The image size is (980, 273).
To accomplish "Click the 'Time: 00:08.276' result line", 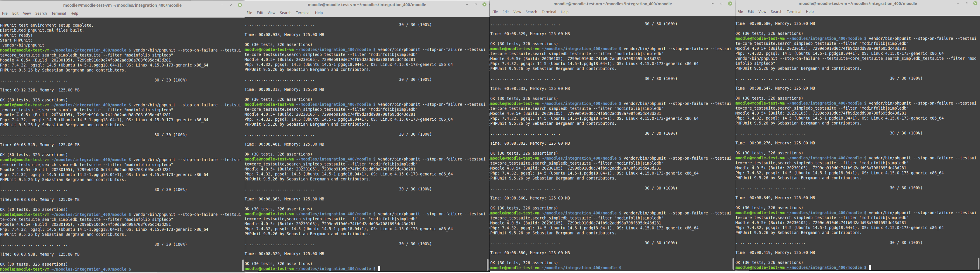I will coord(775,143).
